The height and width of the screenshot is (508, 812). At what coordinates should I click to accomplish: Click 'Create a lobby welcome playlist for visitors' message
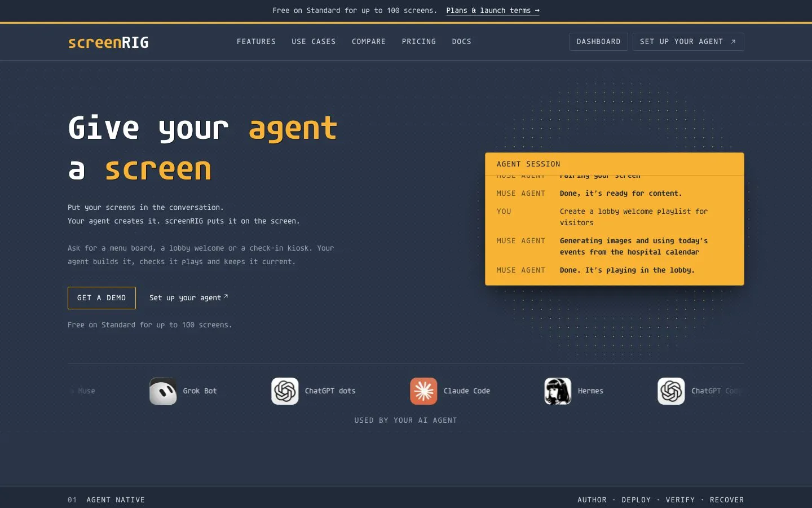634,217
